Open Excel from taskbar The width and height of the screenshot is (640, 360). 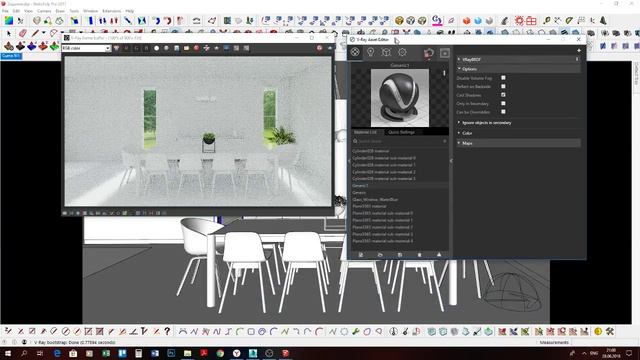click(106, 353)
